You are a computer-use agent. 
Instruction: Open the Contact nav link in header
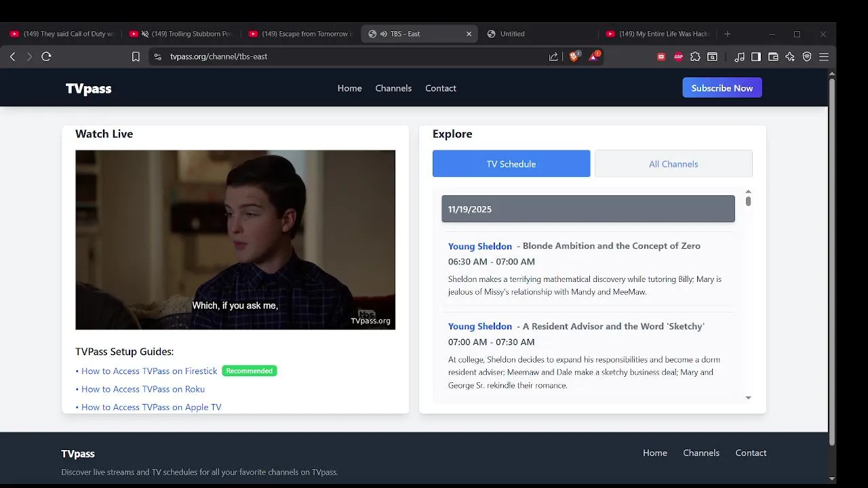click(441, 89)
